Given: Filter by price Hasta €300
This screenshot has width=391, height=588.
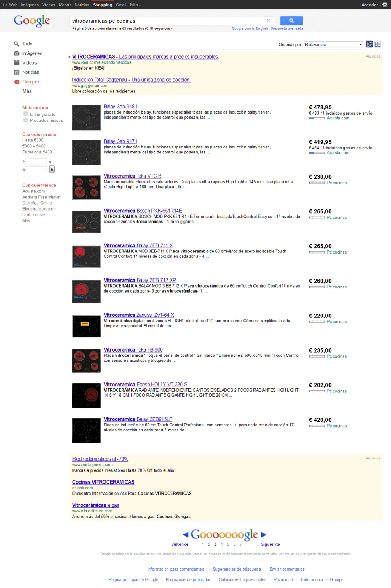Looking at the screenshot, I should coord(33,140).
